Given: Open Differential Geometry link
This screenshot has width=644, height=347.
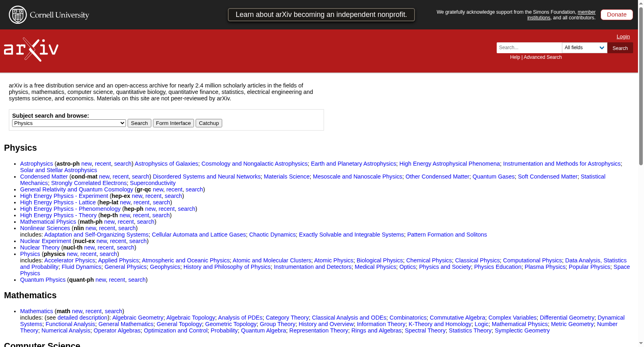Looking at the screenshot, I should (x=567, y=318).
